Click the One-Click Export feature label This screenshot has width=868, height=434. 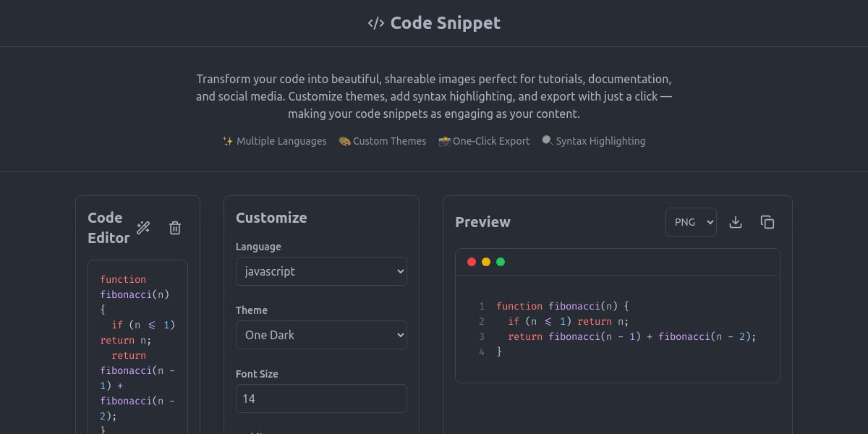pos(484,141)
